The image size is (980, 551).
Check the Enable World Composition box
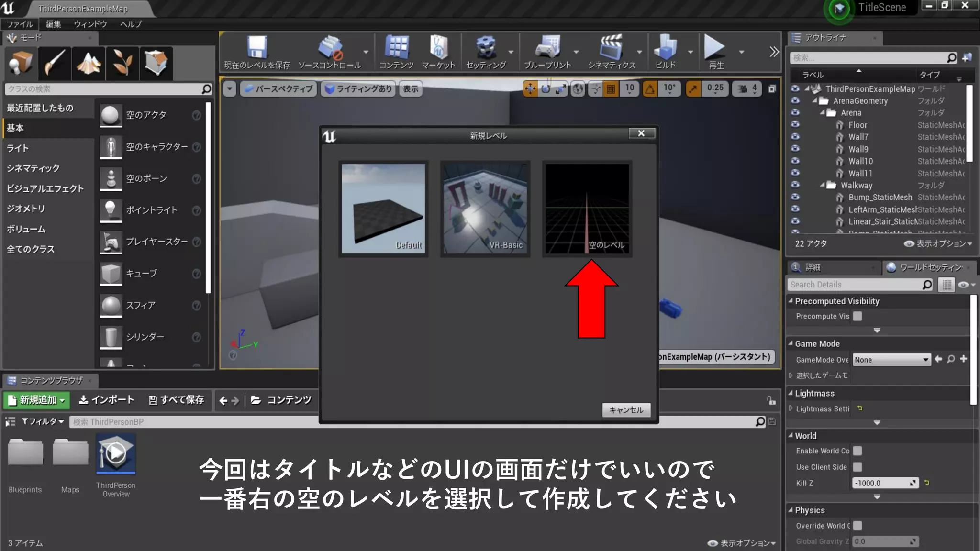click(857, 451)
